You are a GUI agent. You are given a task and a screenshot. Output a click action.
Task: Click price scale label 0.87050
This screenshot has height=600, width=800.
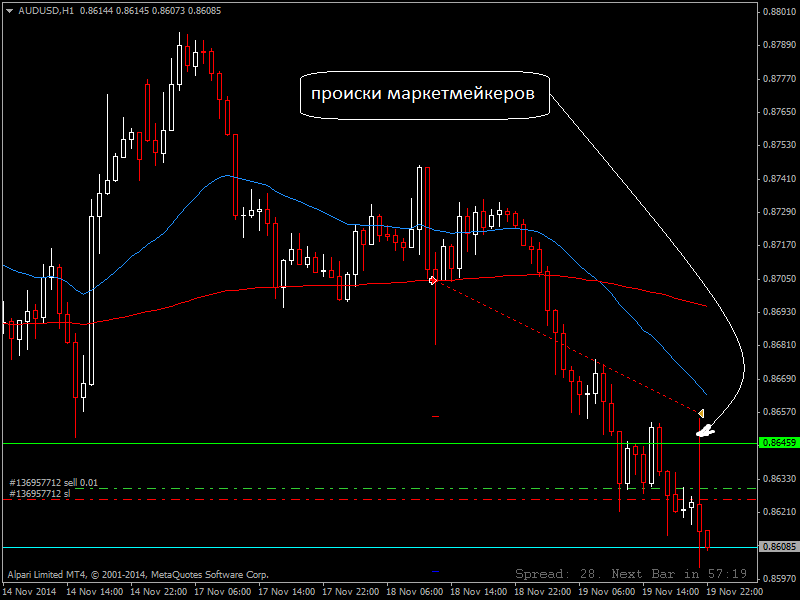pyautogui.click(x=779, y=279)
